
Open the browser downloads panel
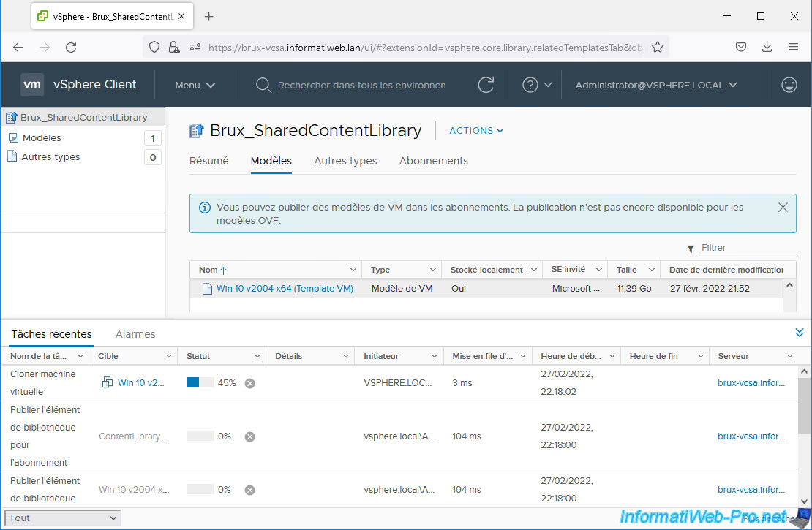click(x=767, y=47)
